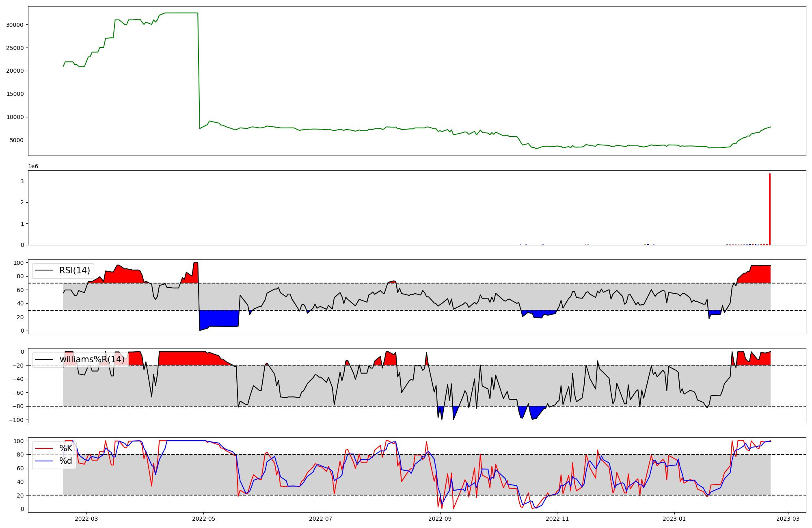Click the blue %d legend line sample
812x528 pixels.
(x=44, y=461)
